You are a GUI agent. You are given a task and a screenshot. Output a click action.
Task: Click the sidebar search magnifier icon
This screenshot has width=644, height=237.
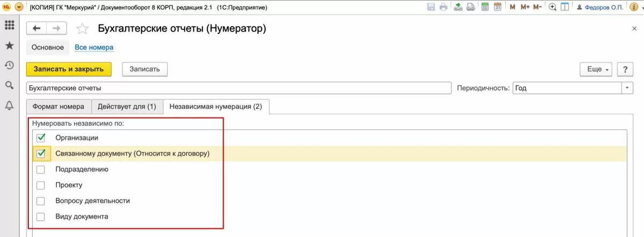click(x=9, y=85)
